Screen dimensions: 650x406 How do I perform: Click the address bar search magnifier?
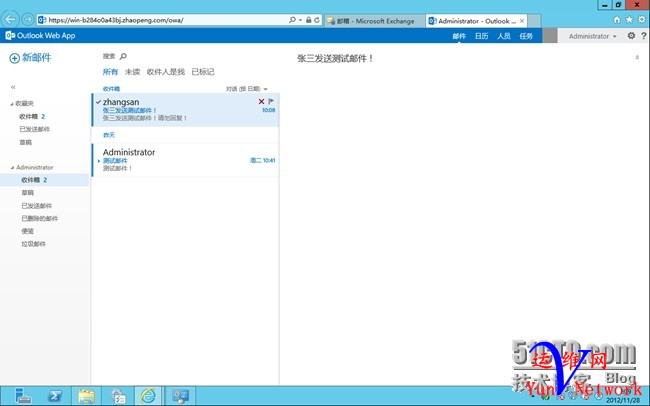pyautogui.click(x=292, y=20)
